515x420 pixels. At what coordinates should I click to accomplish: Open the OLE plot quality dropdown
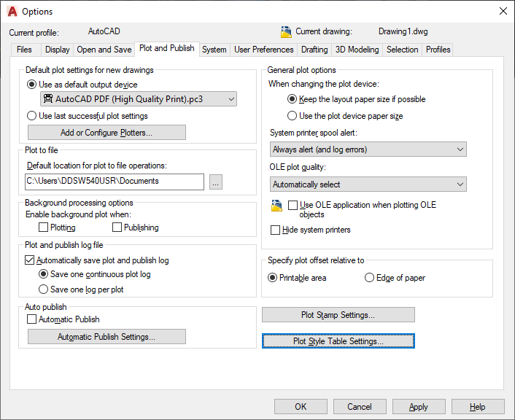(368, 184)
